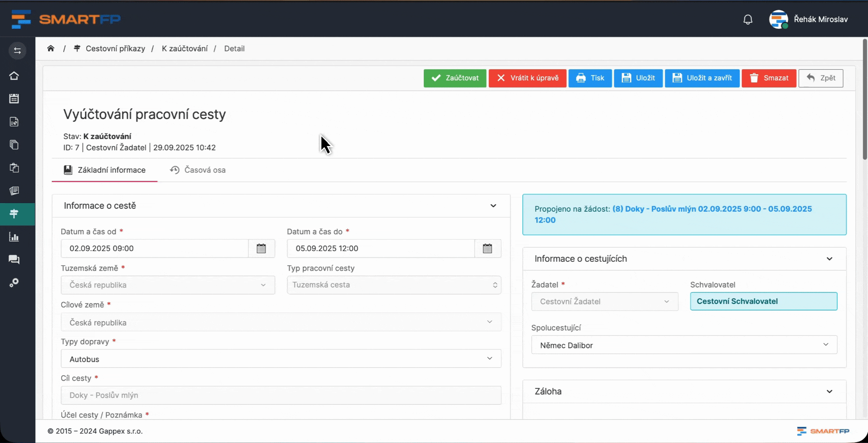
Task: Click the notification bell icon
Action: tap(748, 19)
